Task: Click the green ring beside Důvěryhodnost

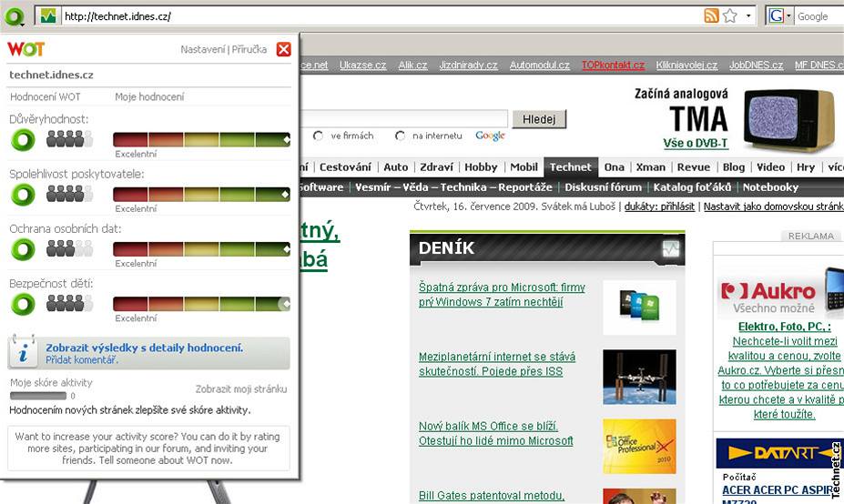Action: (x=23, y=139)
